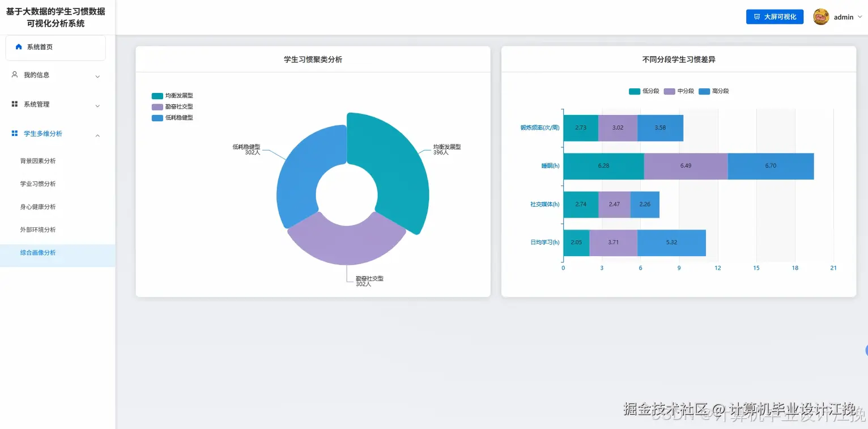
Task: Open 背景因素分析 page
Action: (38, 161)
